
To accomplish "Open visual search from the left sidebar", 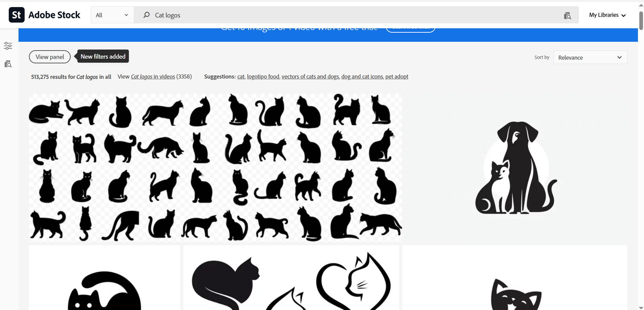I will point(8,64).
